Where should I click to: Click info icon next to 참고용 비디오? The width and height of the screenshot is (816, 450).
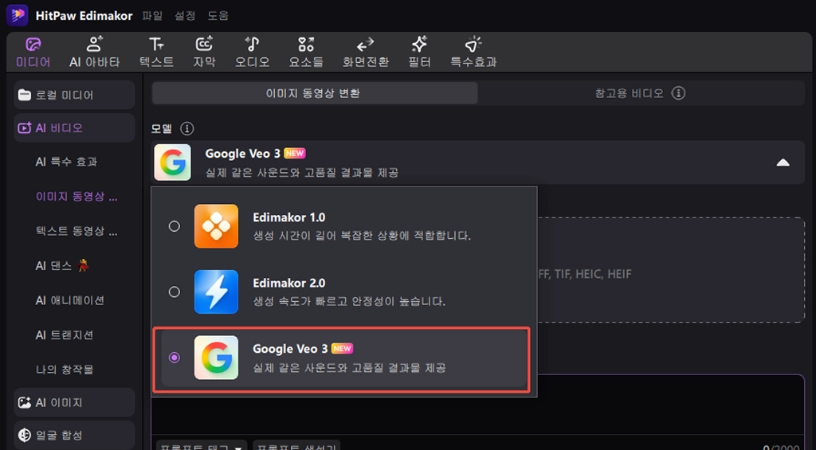pyautogui.click(x=678, y=93)
